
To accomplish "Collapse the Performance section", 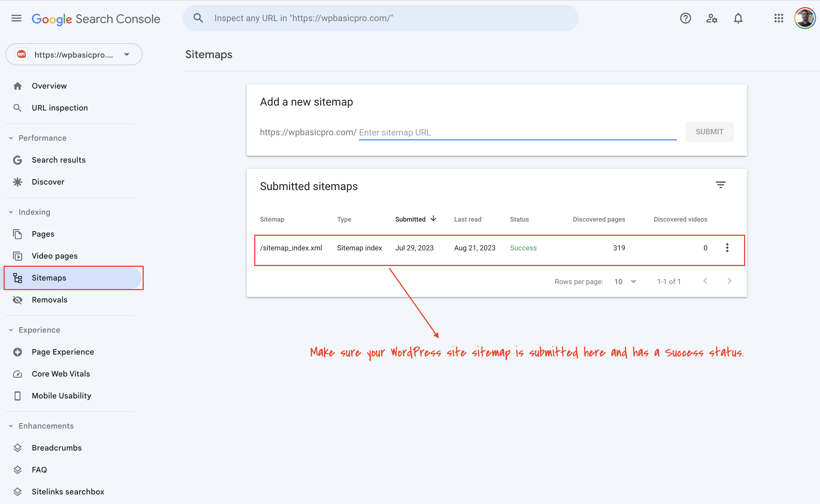I will [11, 138].
